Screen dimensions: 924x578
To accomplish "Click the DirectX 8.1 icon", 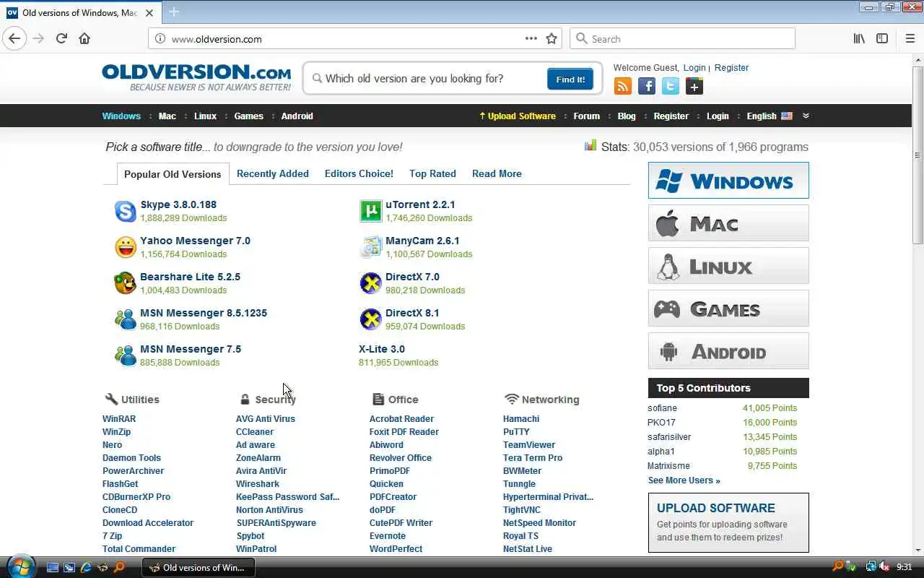I will 370,319.
